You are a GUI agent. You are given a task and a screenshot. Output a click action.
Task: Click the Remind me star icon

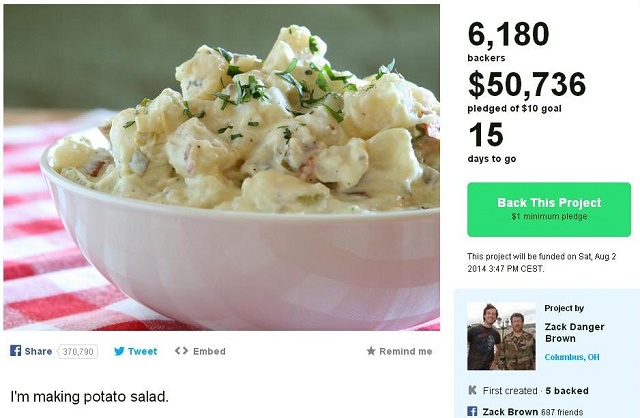tap(371, 352)
